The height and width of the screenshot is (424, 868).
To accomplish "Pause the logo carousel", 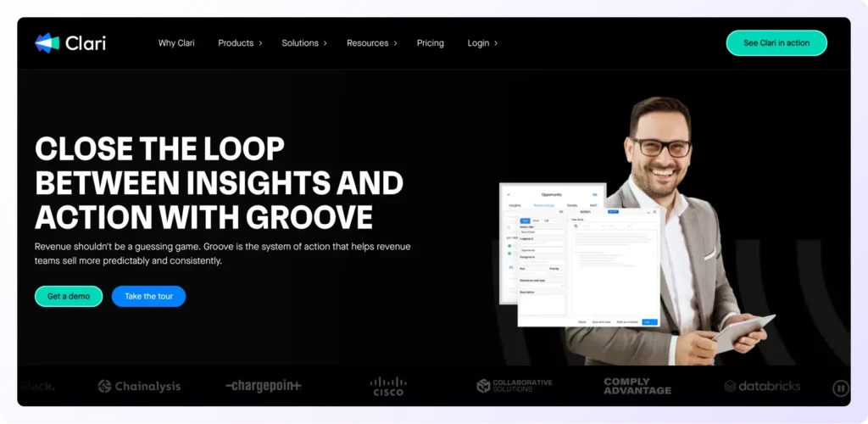I will 840,388.
